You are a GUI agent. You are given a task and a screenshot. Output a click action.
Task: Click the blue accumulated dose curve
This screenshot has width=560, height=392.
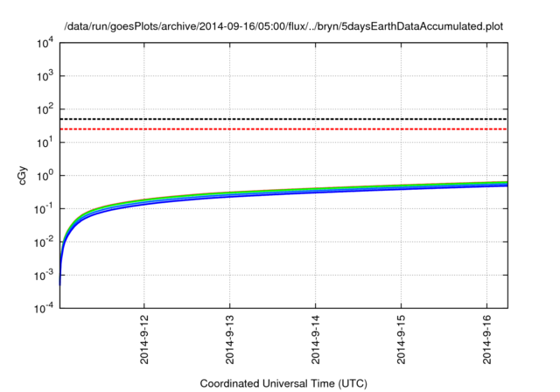[283, 195]
